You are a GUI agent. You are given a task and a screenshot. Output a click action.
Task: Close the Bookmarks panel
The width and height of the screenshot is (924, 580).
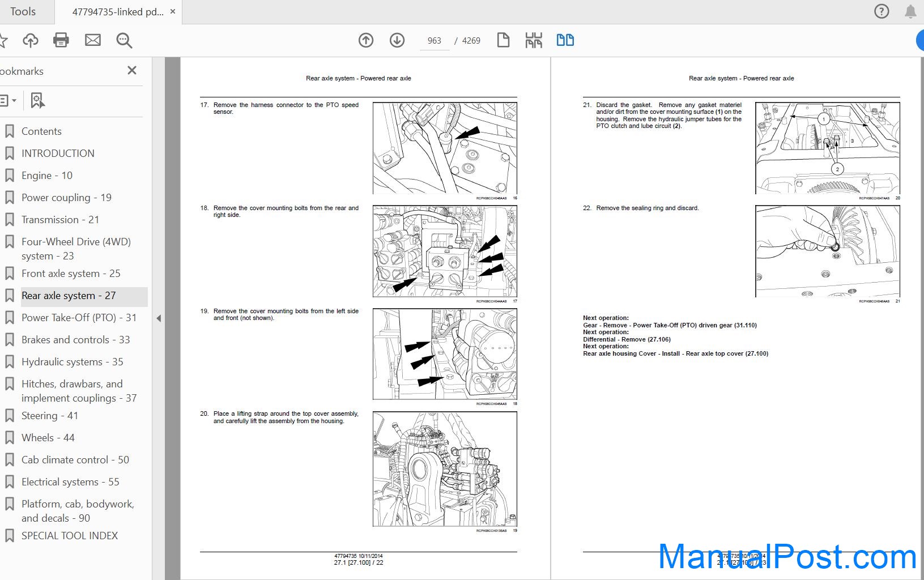point(132,70)
